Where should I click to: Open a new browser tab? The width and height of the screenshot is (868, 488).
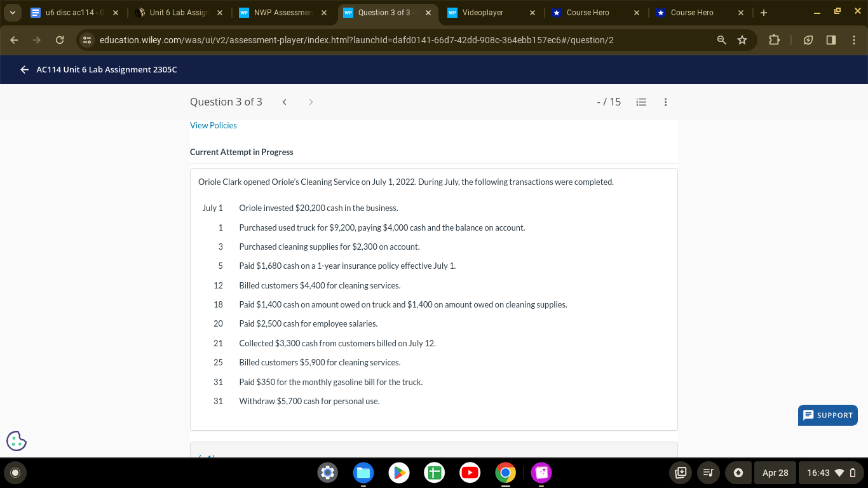click(x=763, y=12)
